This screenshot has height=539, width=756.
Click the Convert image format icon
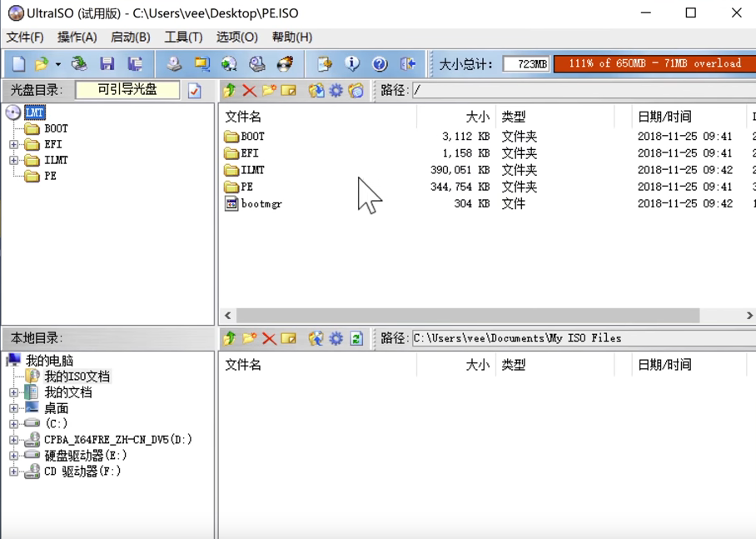pos(230,63)
